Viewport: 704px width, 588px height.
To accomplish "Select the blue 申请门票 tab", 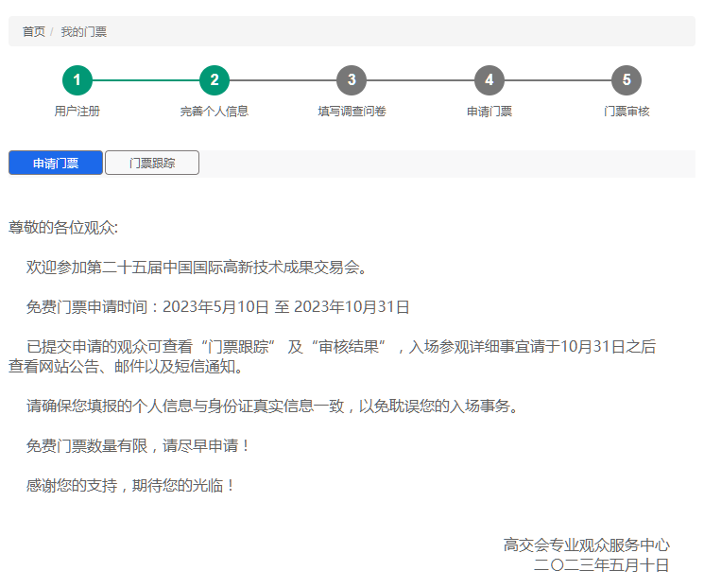I will click(56, 163).
